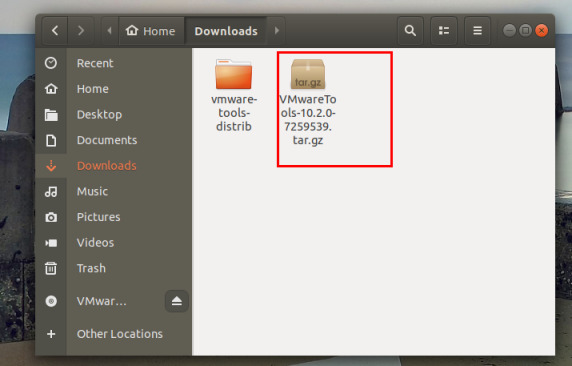
Task: Eject the VMware disc
Action: click(x=177, y=301)
